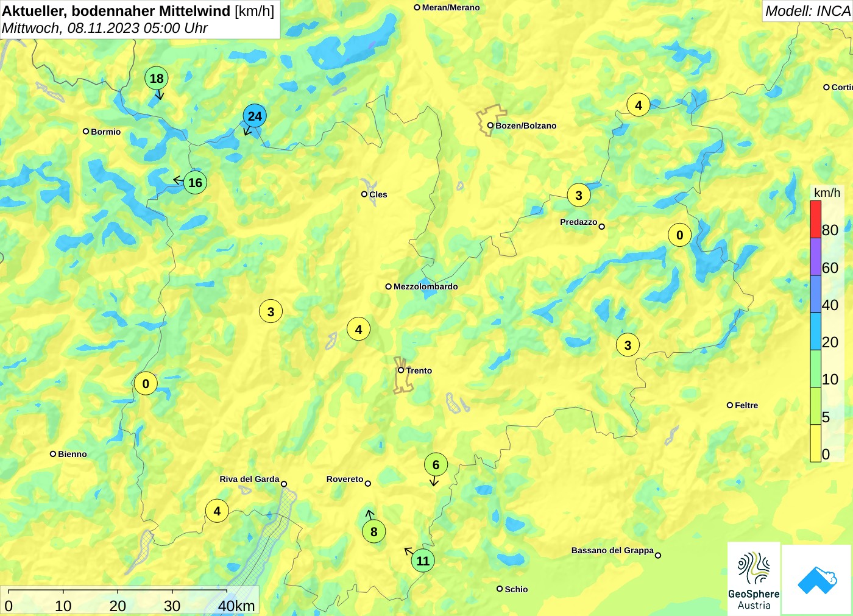Click the 40km scale bar label
This screenshot has height=616, width=853.
(x=236, y=606)
